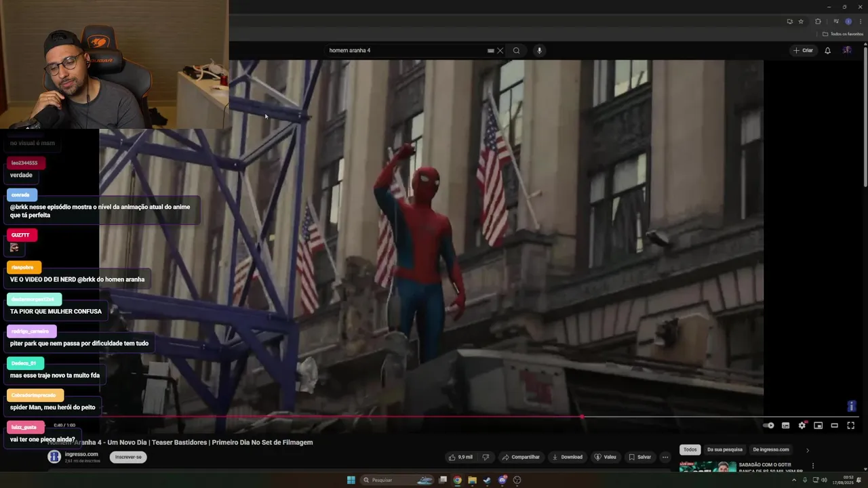Open the Windows Start button
This screenshot has width=868, height=488.
tap(351, 480)
